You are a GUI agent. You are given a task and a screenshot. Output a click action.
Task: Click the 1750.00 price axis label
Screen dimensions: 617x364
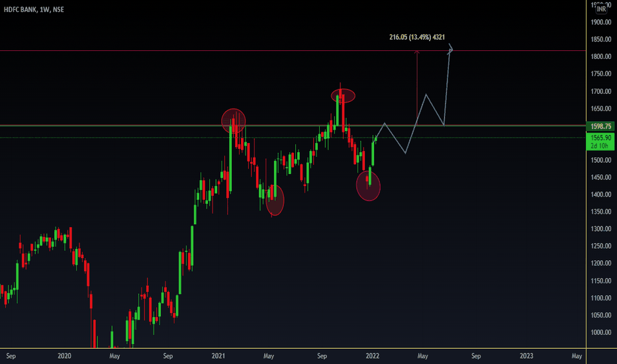tap(601, 73)
